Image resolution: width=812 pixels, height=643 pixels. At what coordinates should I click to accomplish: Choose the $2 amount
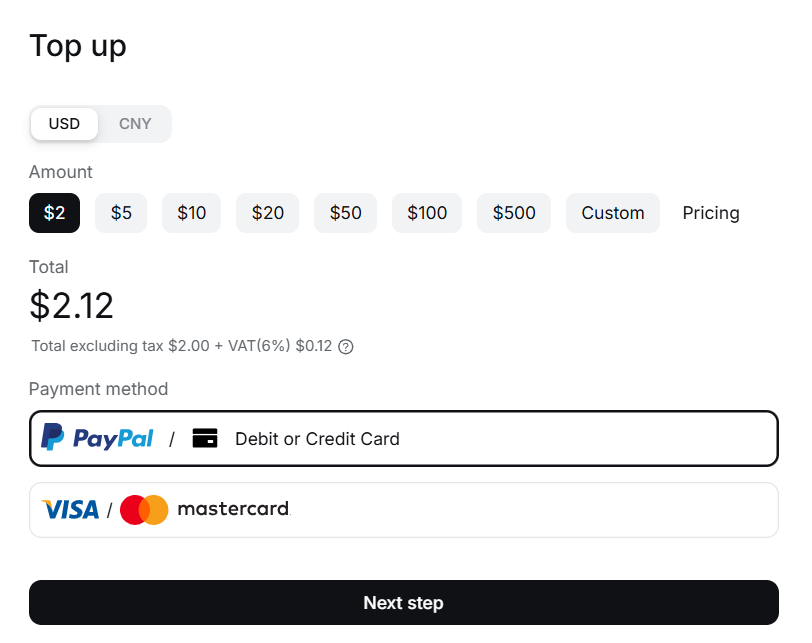[x=54, y=213]
